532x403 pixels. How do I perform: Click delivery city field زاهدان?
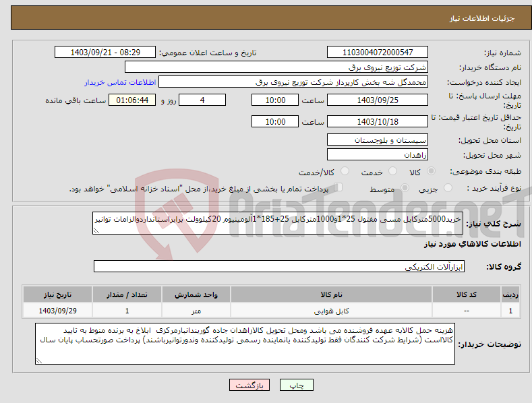click(x=378, y=155)
